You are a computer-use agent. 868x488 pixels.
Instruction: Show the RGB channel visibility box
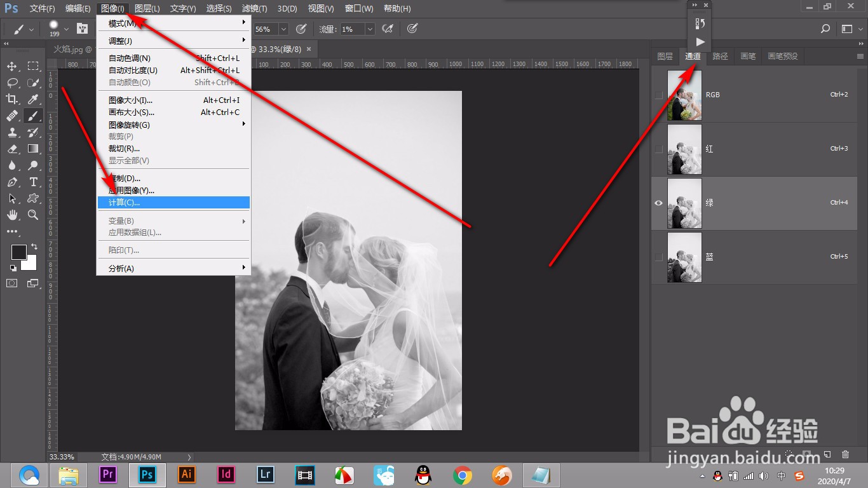659,95
